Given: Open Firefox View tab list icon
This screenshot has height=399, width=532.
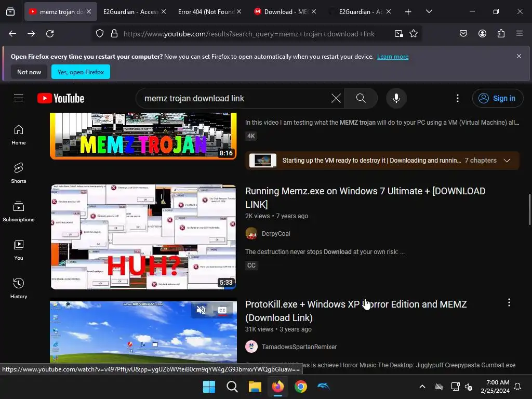Looking at the screenshot, I should pos(10,12).
